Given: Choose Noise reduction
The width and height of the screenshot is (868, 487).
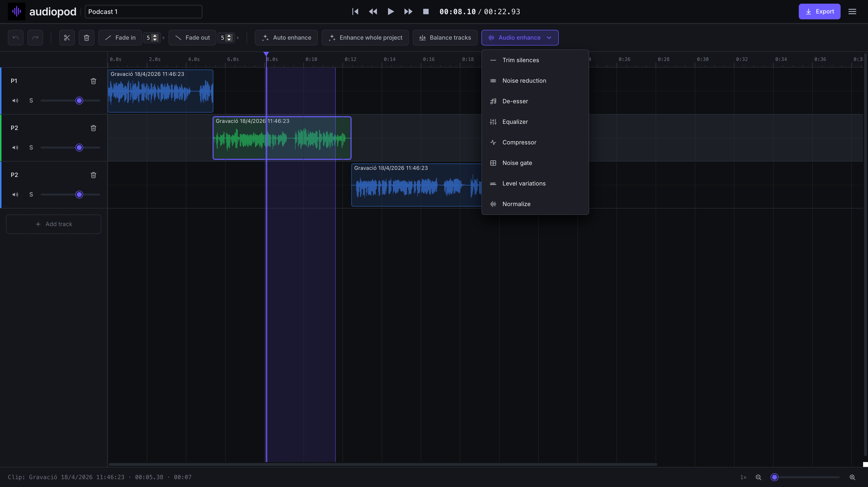Looking at the screenshot, I should click(x=535, y=81).
